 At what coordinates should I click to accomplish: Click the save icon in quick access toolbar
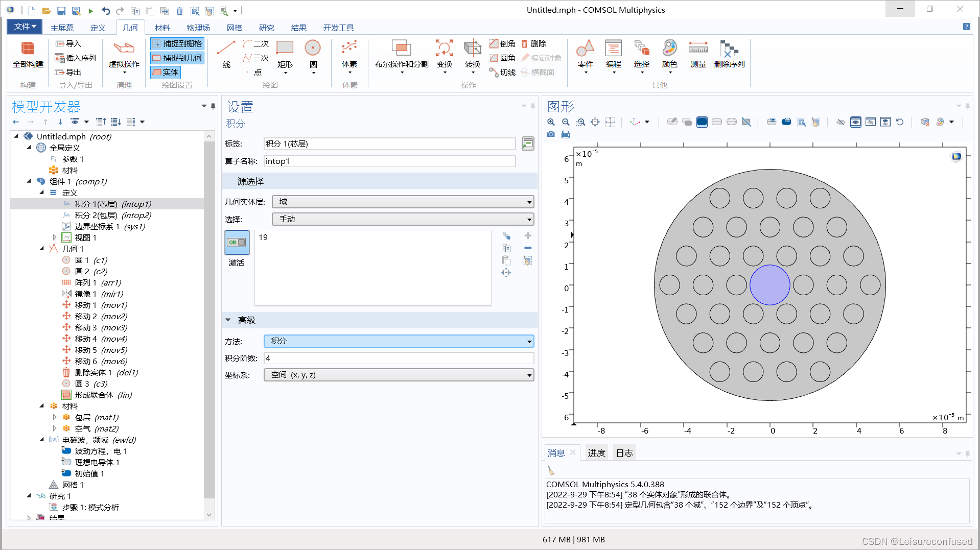click(x=61, y=11)
